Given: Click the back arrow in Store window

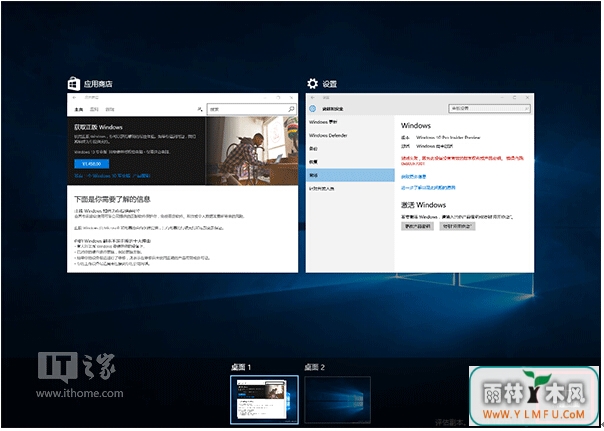Looking at the screenshot, I should 74,98.
